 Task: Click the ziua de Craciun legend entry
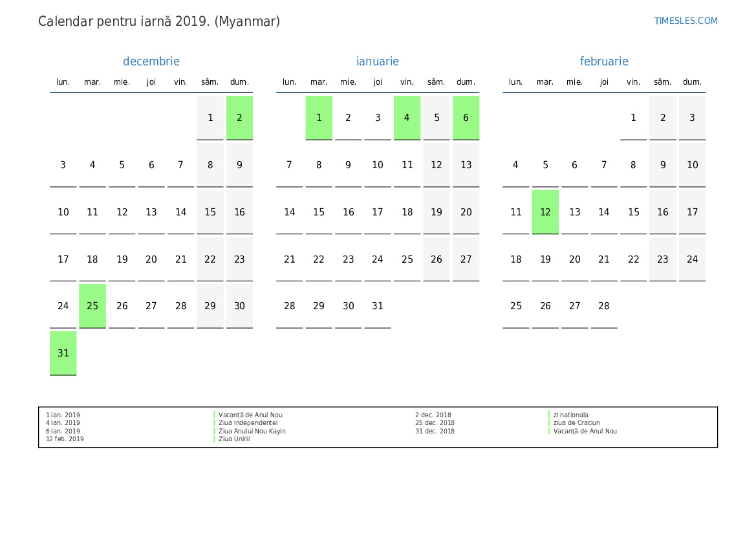click(x=577, y=422)
